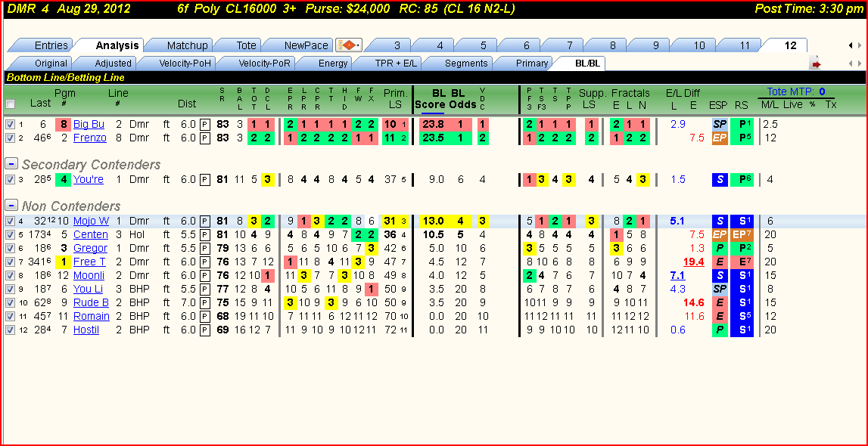868x446 pixels.
Task: Open the Mojo W horse link
Action: coord(92,221)
